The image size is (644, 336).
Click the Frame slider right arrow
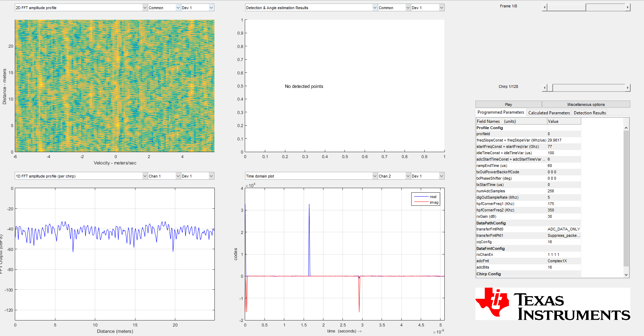pyautogui.click(x=627, y=7)
